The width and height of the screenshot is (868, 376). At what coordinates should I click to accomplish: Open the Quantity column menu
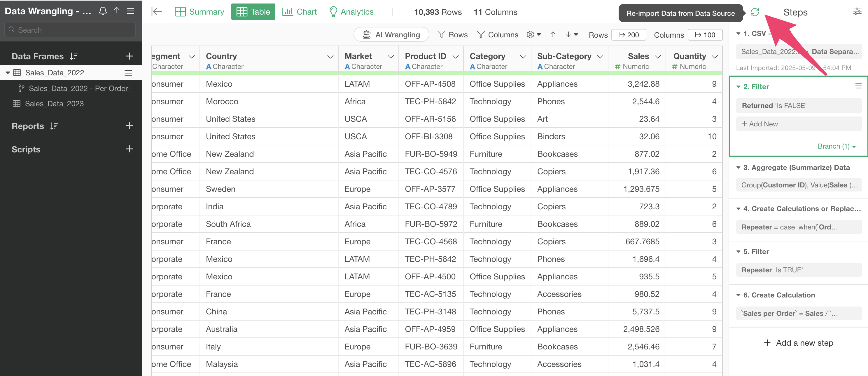[715, 57]
